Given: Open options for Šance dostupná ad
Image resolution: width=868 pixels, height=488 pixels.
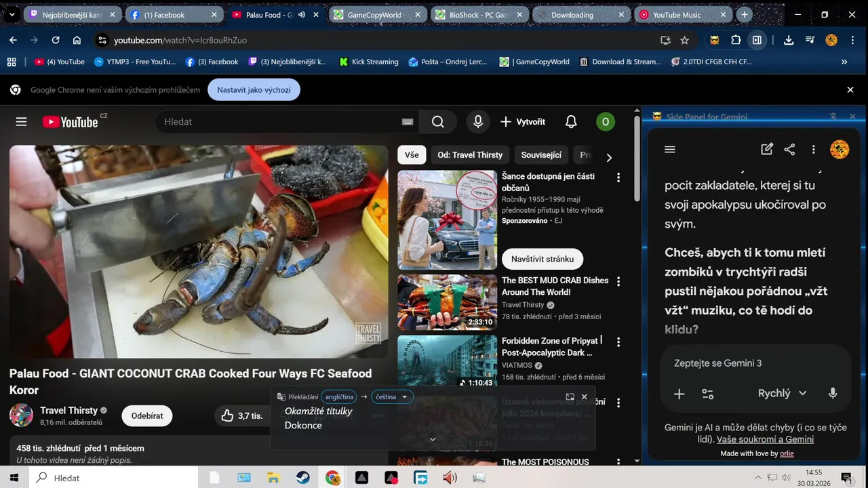Looking at the screenshot, I should tap(618, 178).
